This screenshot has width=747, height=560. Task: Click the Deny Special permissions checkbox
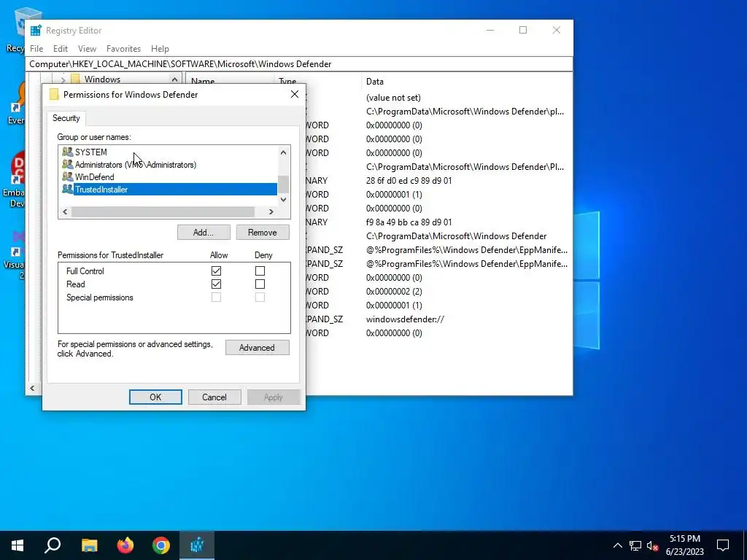[x=260, y=297]
